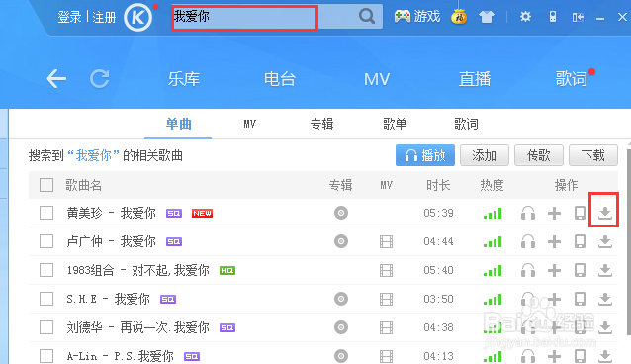Click the gold money bag icon
This screenshot has width=631, height=364.
[x=459, y=16]
